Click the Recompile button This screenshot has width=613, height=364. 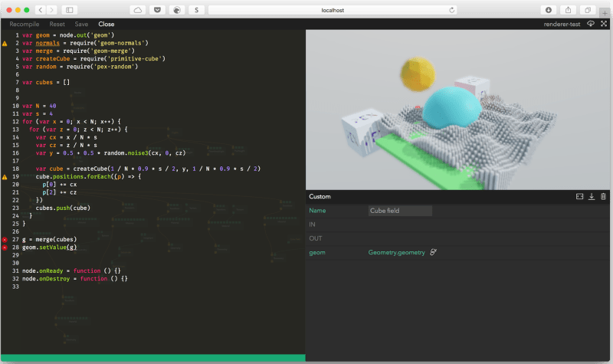pyautogui.click(x=25, y=25)
